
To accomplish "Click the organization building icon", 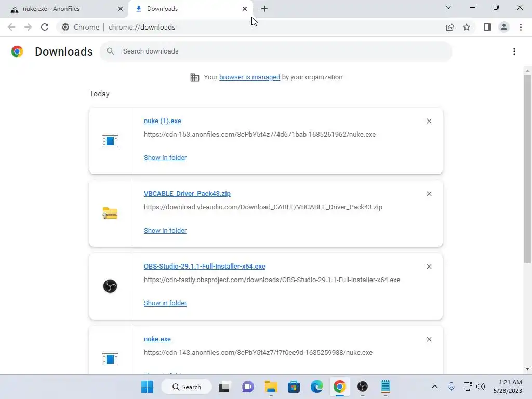I will pos(195,77).
